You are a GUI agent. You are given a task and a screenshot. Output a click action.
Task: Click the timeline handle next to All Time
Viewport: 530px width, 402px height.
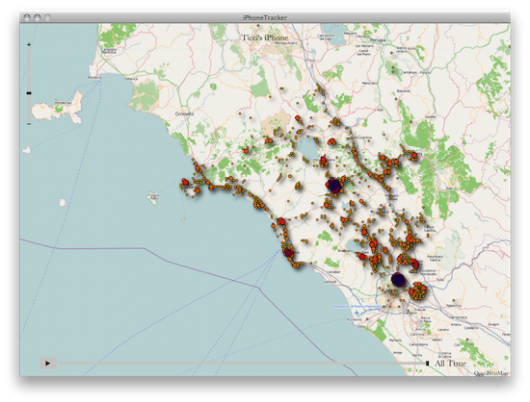[427, 363]
